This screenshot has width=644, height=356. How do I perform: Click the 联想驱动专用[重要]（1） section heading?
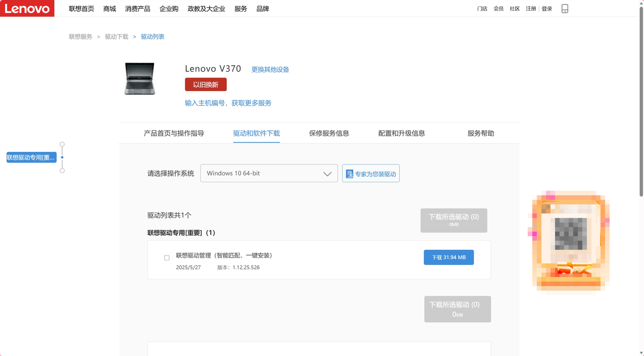click(x=181, y=233)
